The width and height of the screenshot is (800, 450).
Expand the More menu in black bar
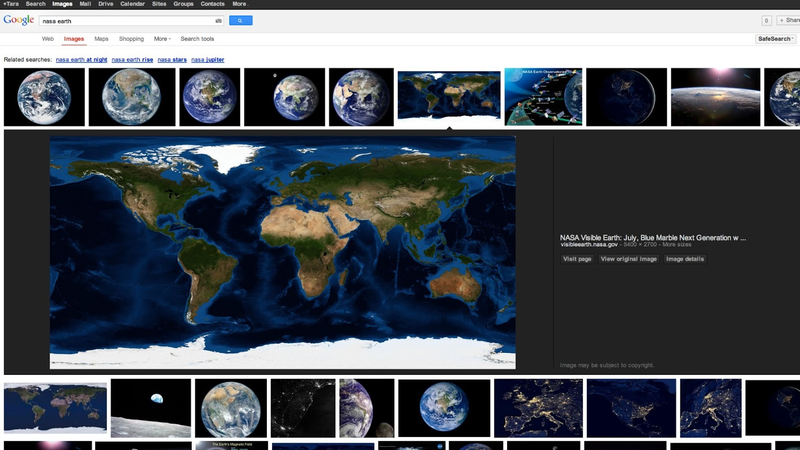coord(240,4)
